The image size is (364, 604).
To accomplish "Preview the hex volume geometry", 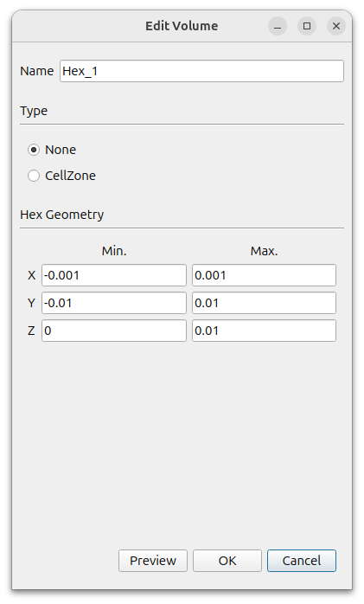I will coord(153,561).
